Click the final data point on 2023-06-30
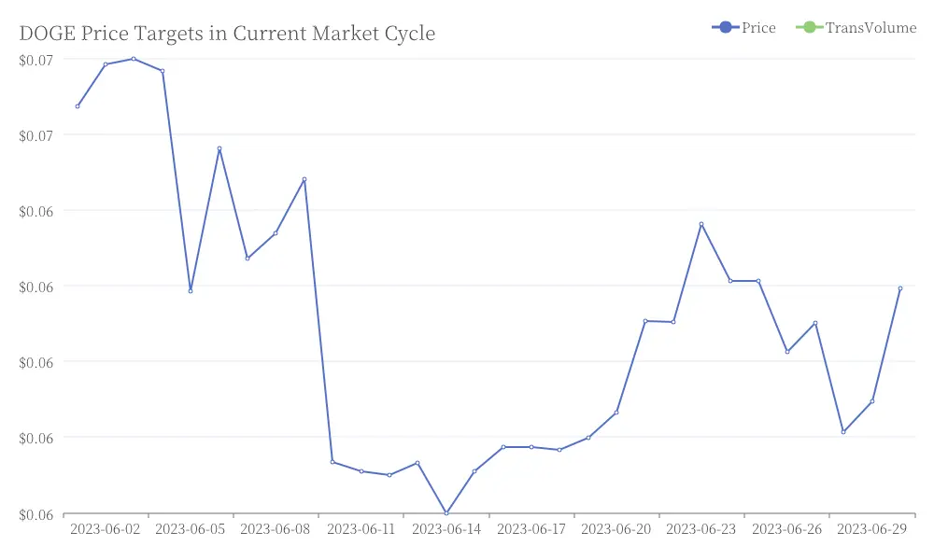The height and width of the screenshot is (560, 934). pyautogui.click(x=900, y=288)
